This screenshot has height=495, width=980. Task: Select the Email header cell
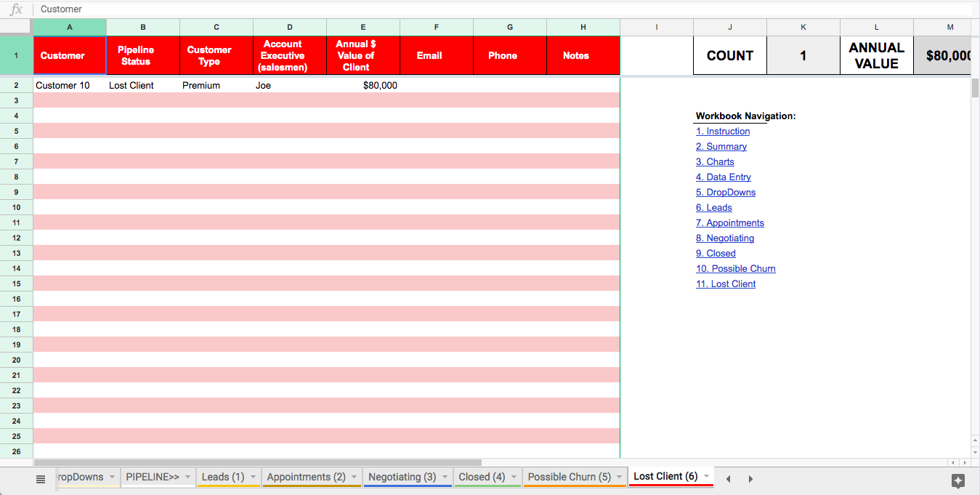click(437, 55)
